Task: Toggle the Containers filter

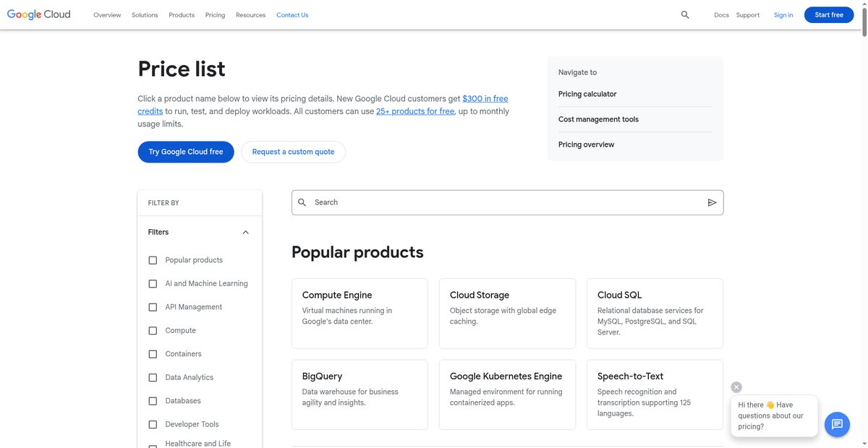Action: 153,354
